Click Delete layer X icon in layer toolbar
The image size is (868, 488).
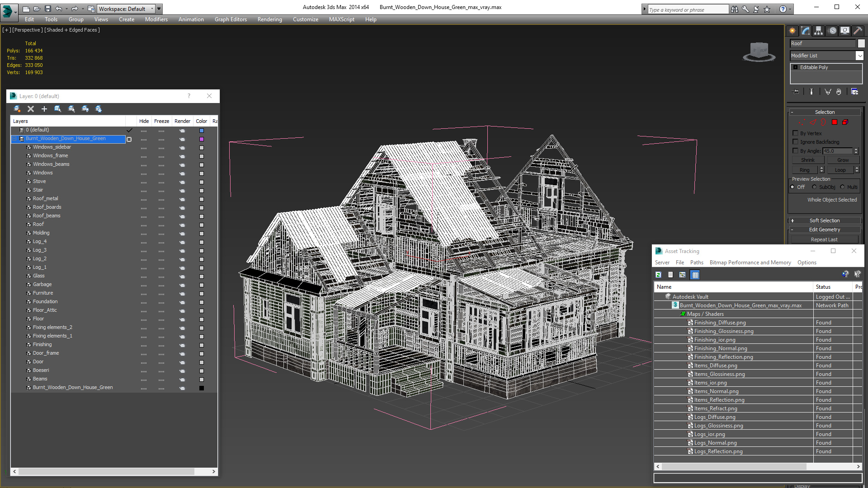tap(31, 109)
